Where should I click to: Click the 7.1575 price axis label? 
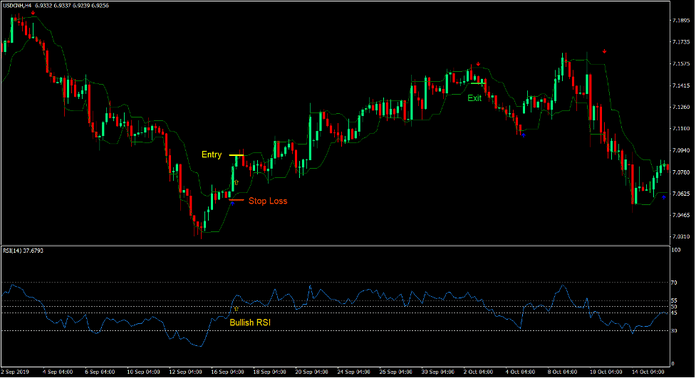(x=681, y=64)
